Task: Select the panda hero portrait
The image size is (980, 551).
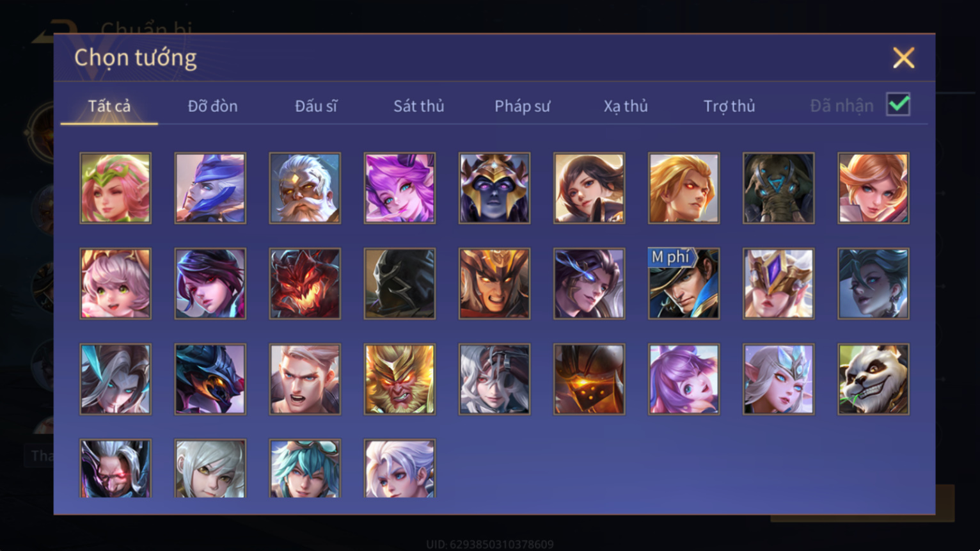Action: tap(873, 379)
